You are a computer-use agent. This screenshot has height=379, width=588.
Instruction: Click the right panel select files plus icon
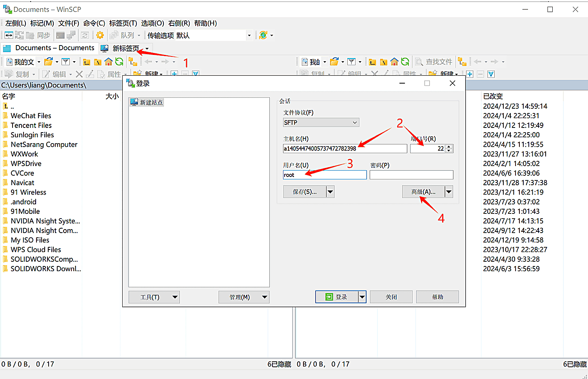470,74
